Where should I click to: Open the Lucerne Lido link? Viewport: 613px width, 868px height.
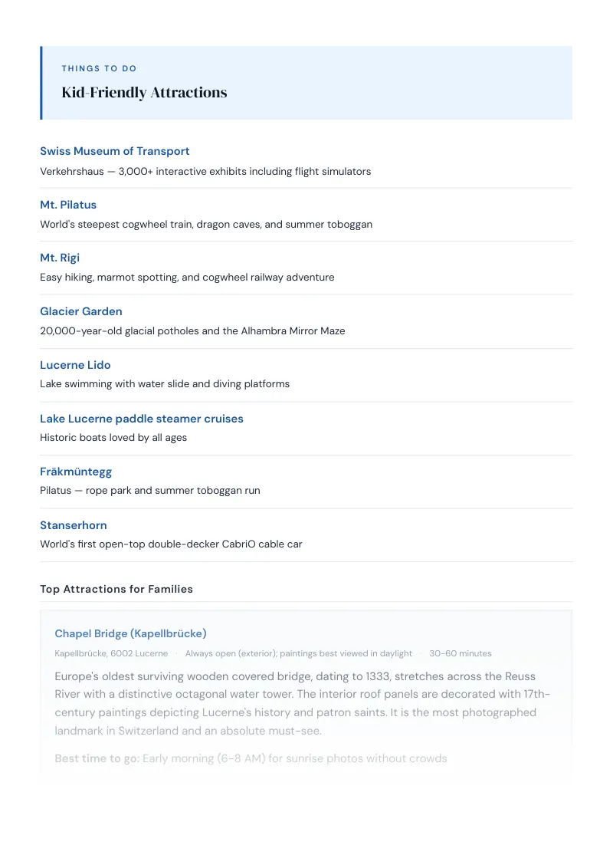[75, 365]
